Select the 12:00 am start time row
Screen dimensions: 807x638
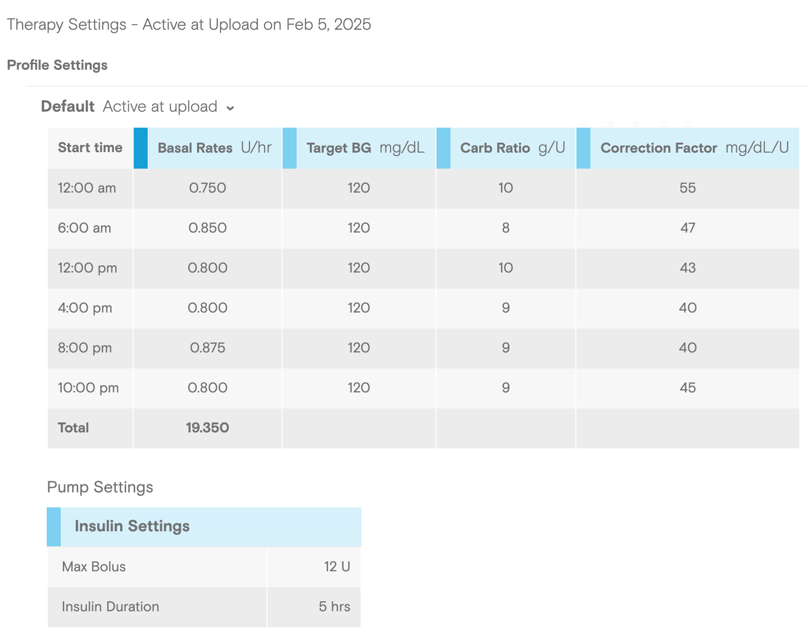pos(87,188)
